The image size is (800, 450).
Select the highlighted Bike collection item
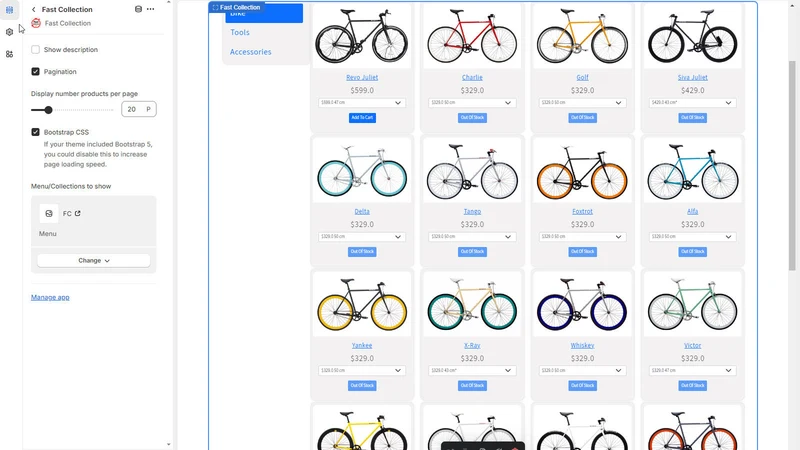(x=264, y=14)
